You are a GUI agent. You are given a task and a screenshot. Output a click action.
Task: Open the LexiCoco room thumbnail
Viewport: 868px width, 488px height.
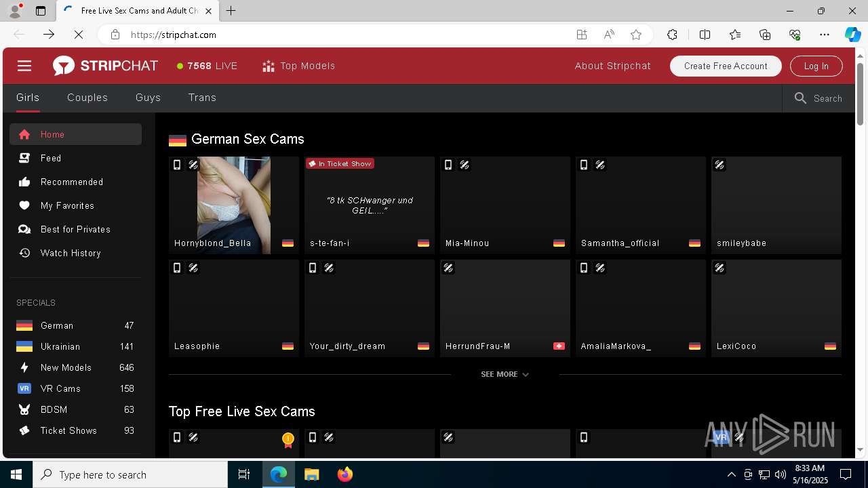click(776, 308)
